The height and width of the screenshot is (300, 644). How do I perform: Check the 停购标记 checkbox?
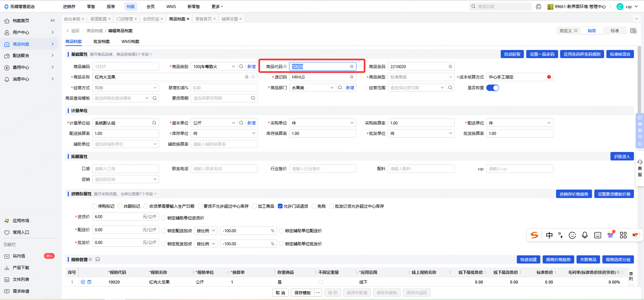click(95, 206)
